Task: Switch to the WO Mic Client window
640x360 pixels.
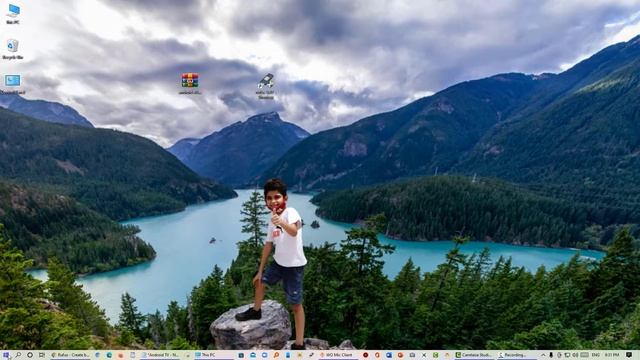Action: point(338,355)
